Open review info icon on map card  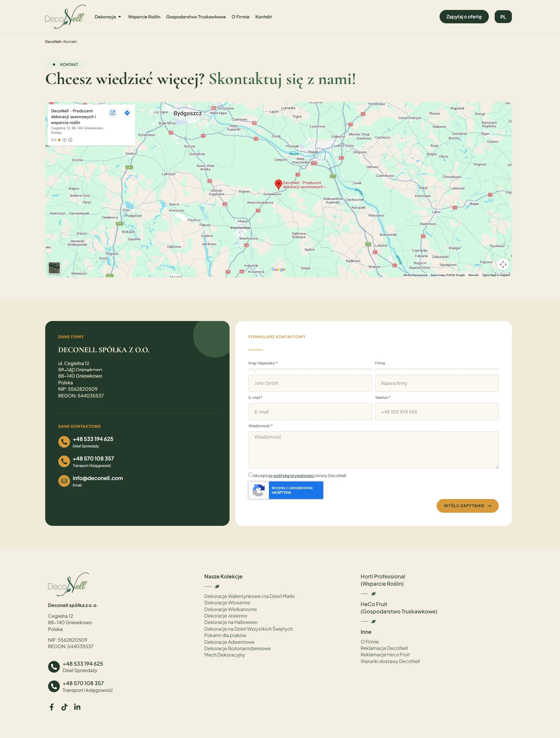click(x=70, y=140)
